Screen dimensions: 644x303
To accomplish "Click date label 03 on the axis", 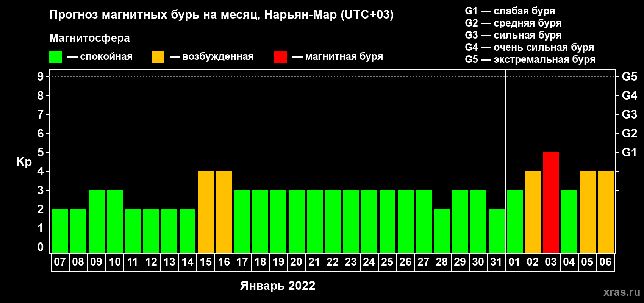I will click(551, 262).
